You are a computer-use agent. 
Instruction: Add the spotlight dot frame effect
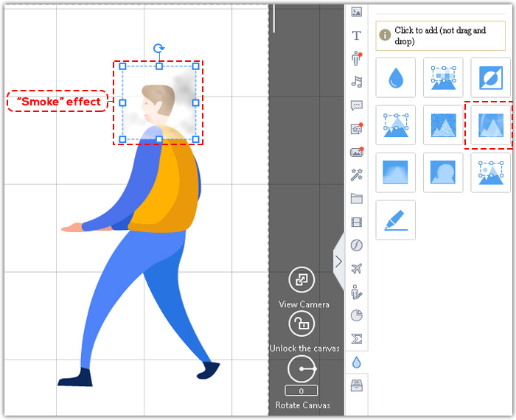(x=491, y=172)
